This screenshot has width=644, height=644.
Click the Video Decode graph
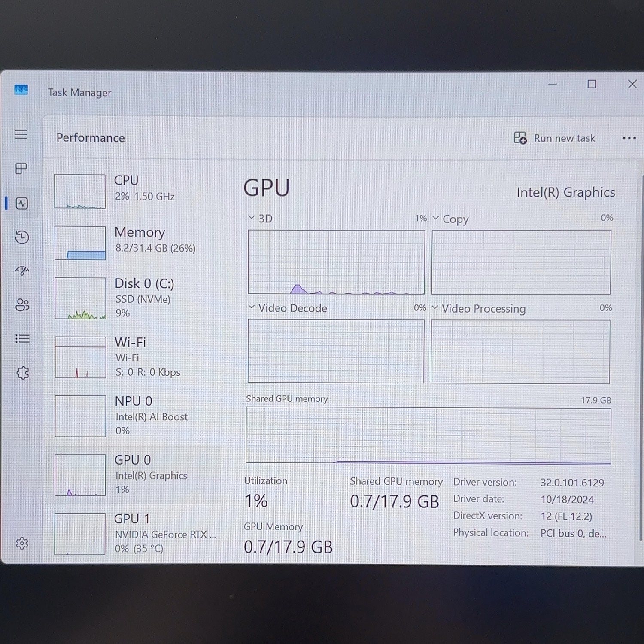tap(336, 351)
